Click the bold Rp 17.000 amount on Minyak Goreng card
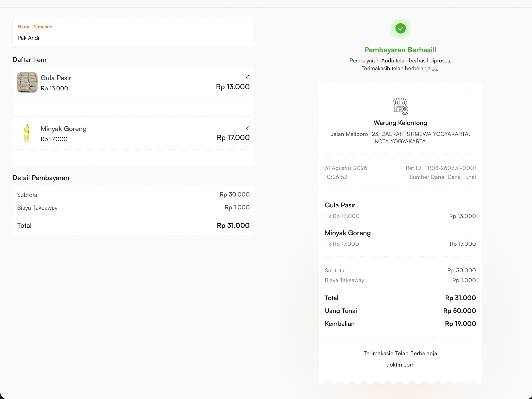Image resolution: width=532 pixels, height=399 pixels. pos(233,138)
